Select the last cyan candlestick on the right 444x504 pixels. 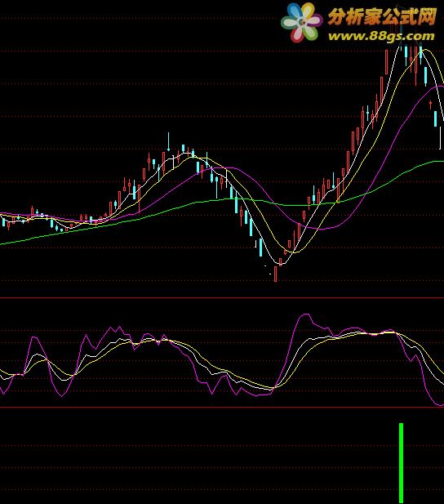436,118
